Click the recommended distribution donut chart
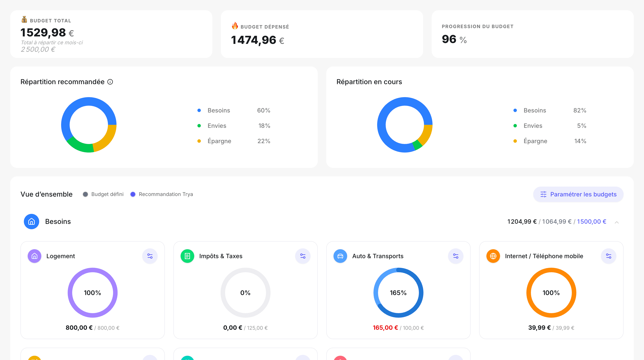Viewport: 644px width, 360px height. [x=89, y=125]
